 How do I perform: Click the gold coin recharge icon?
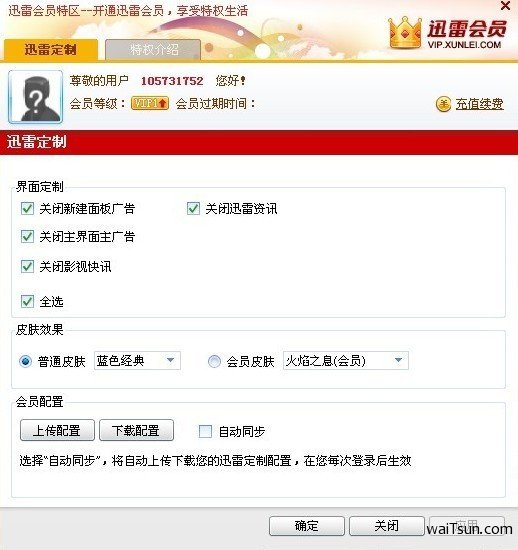[x=443, y=104]
